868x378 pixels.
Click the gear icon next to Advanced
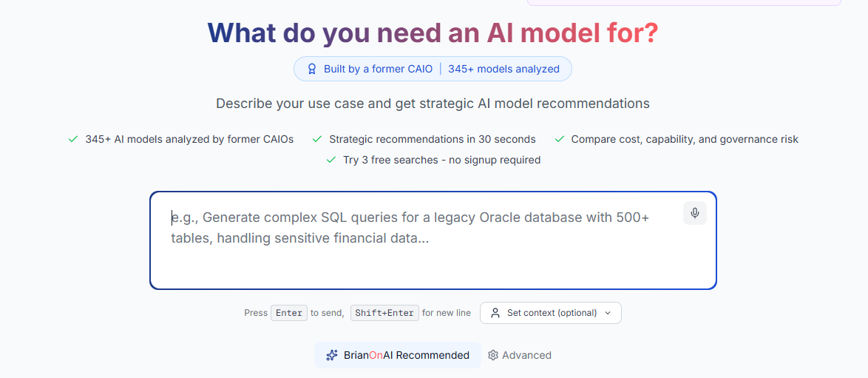point(493,355)
